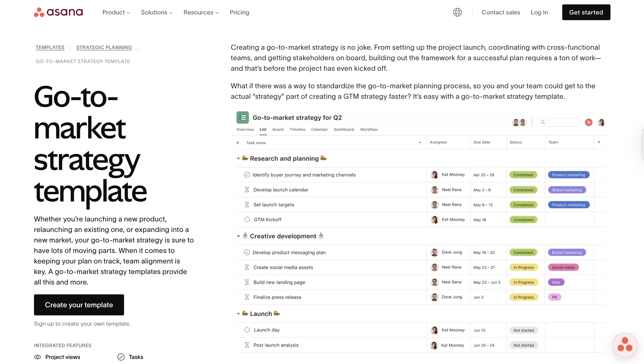Click the Assignee column header
644x364 pixels.
(438, 142)
